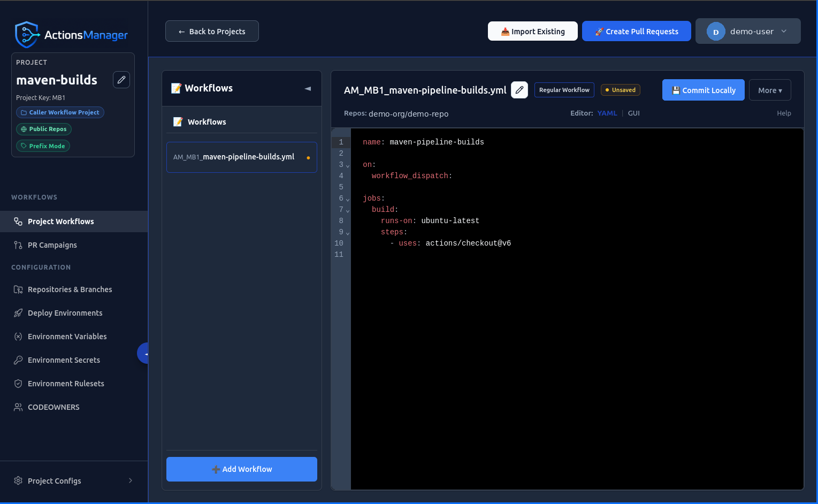Viewport: 818px width, 504px height.
Task: Click the unsaved orange dot on workflow file
Action: (308, 158)
